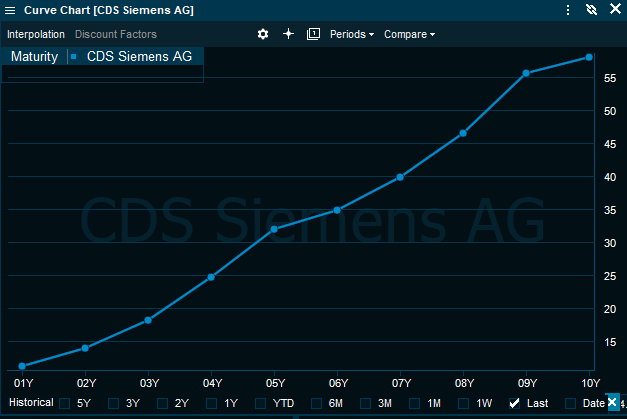
Task: Click the numbered box icon beside Periods
Action: (x=313, y=34)
